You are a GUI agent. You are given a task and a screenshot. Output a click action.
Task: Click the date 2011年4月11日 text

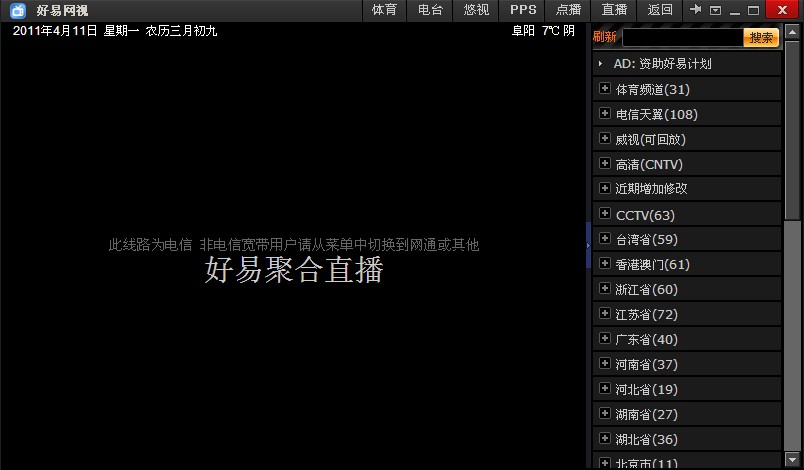[x=55, y=31]
